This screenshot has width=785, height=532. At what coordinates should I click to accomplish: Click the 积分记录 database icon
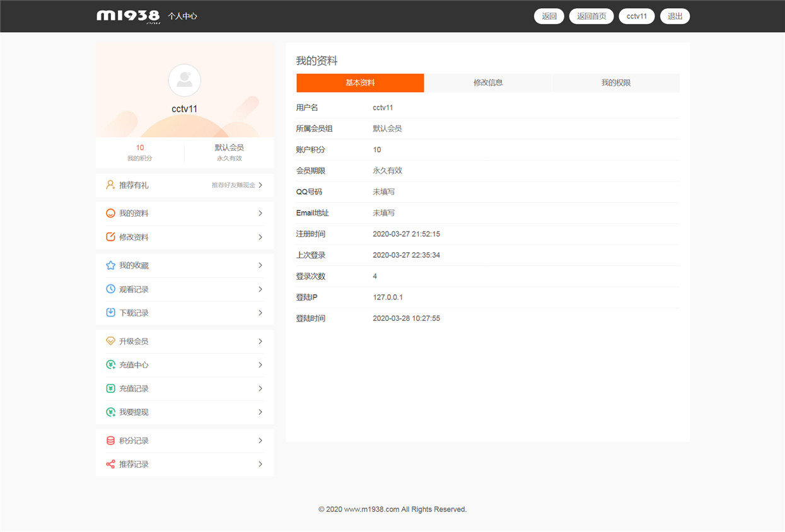110,441
